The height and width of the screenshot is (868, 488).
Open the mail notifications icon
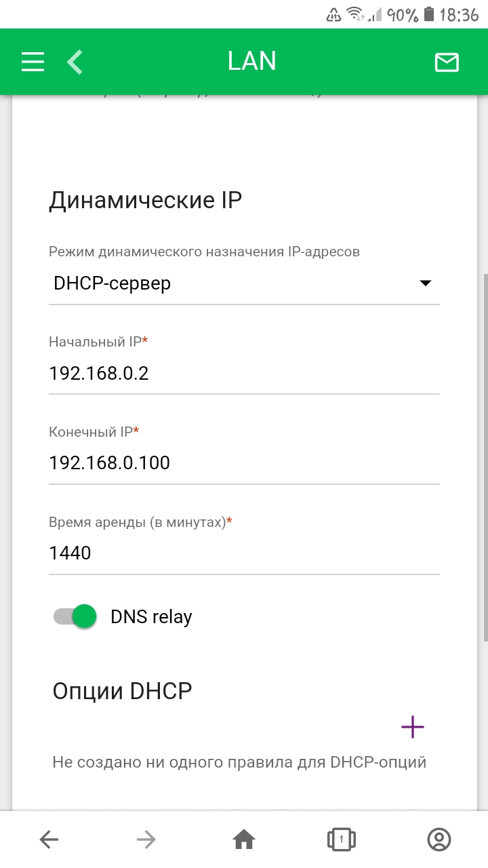coord(447,62)
